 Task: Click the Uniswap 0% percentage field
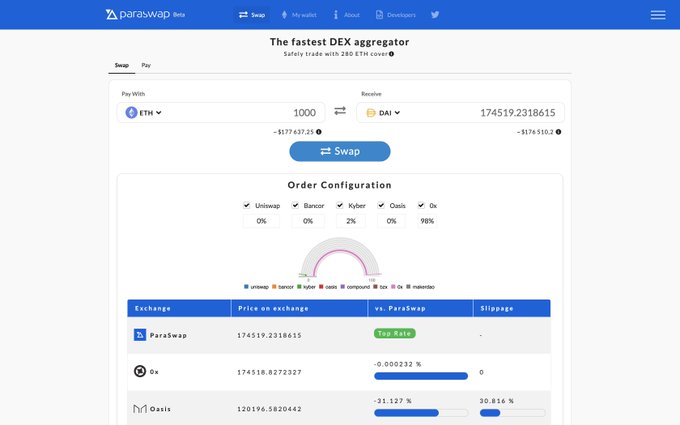pos(261,221)
